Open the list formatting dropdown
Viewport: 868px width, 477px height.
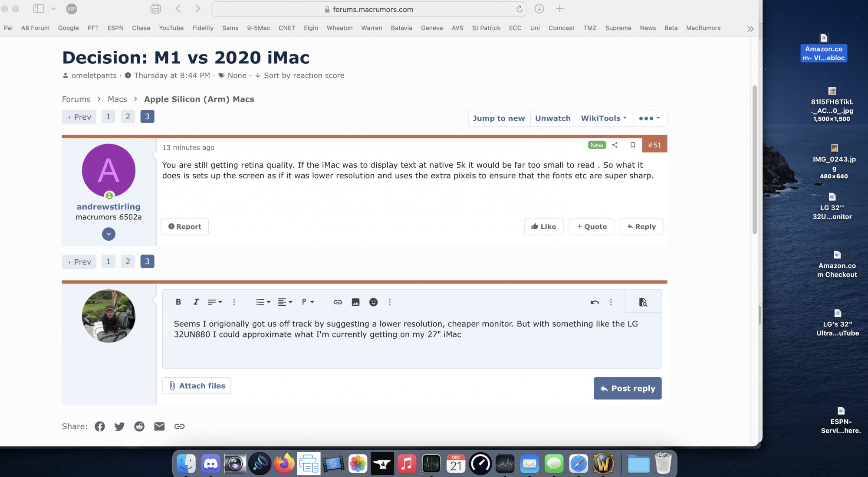[263, 302]
